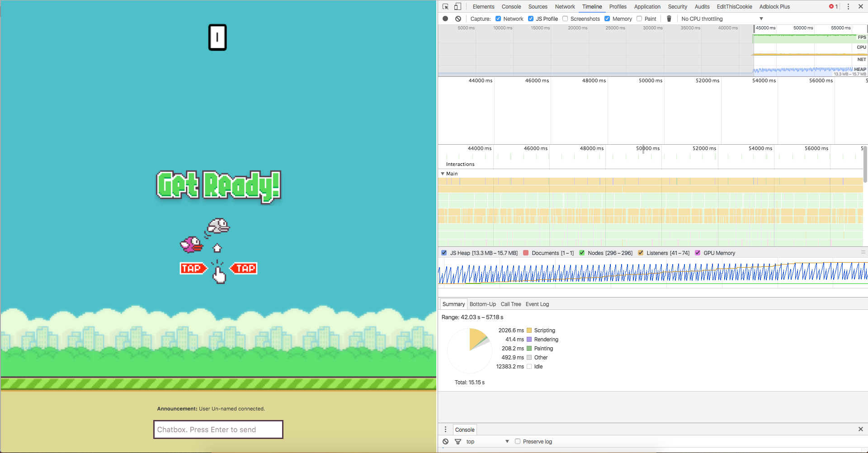Select the Summary tab

point(453,304)
